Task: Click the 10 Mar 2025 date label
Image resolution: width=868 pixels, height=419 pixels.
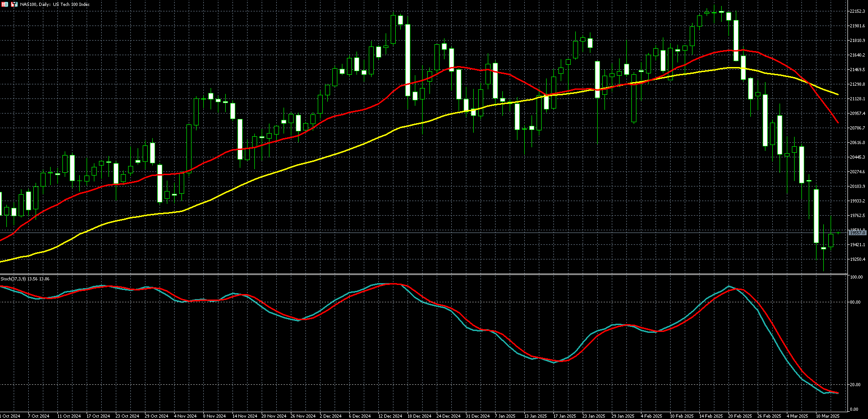Action: point(827,416)
